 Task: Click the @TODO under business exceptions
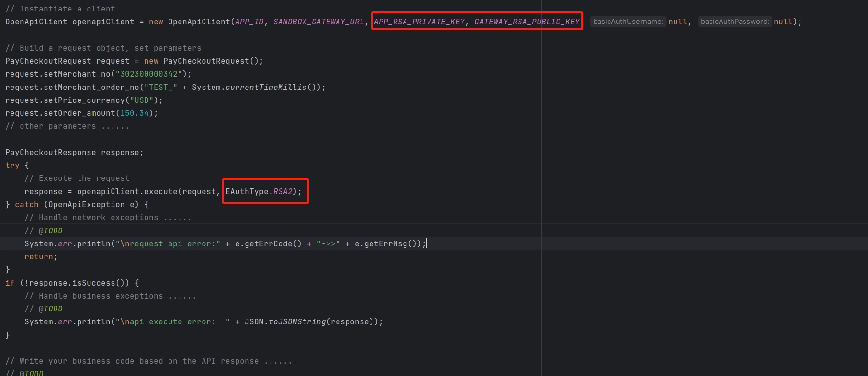[51, 309]
